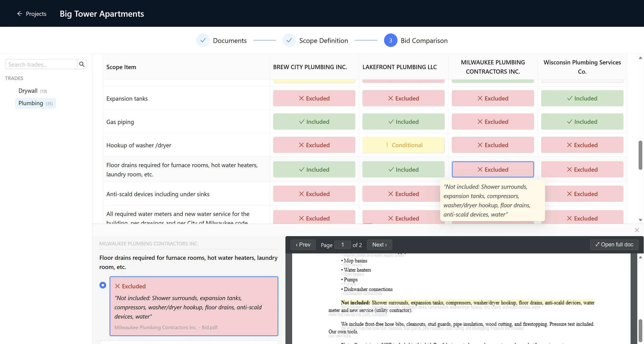Open Brew City Floor drains Included cell

(x=314, y=169)
